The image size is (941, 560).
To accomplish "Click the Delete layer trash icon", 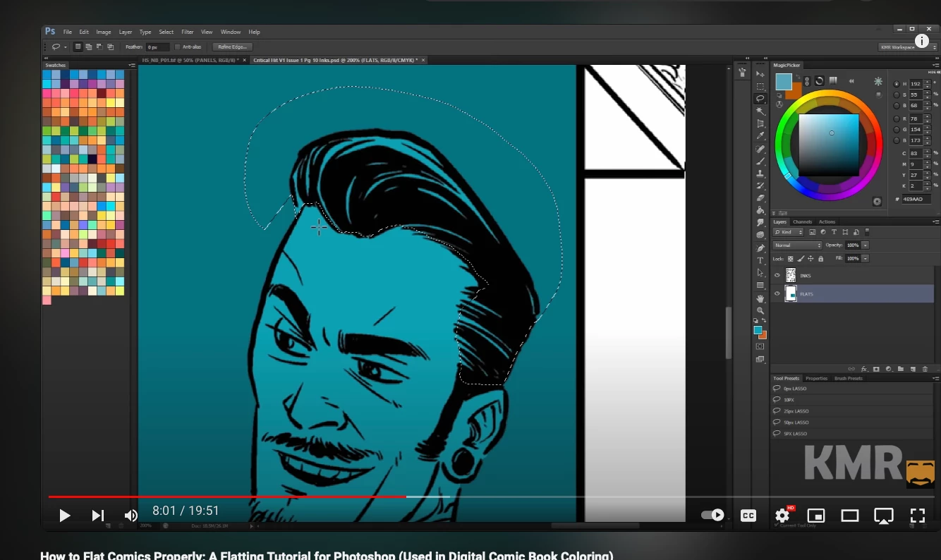I will point(925,369).
